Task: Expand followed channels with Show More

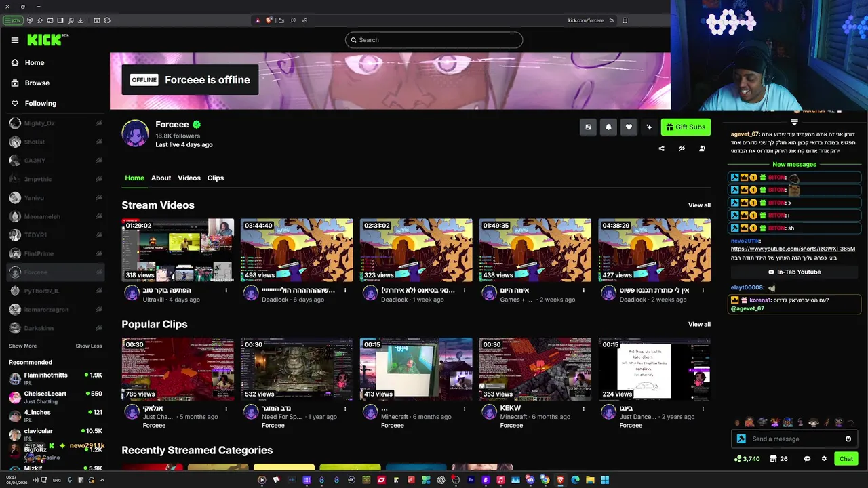Action: [x=22, y=346]
